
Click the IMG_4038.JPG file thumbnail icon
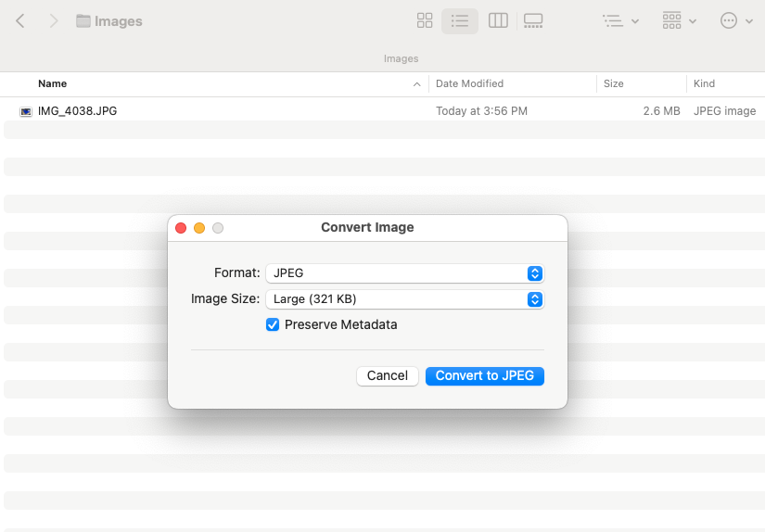pyautogui.click(x=26, y=111)
